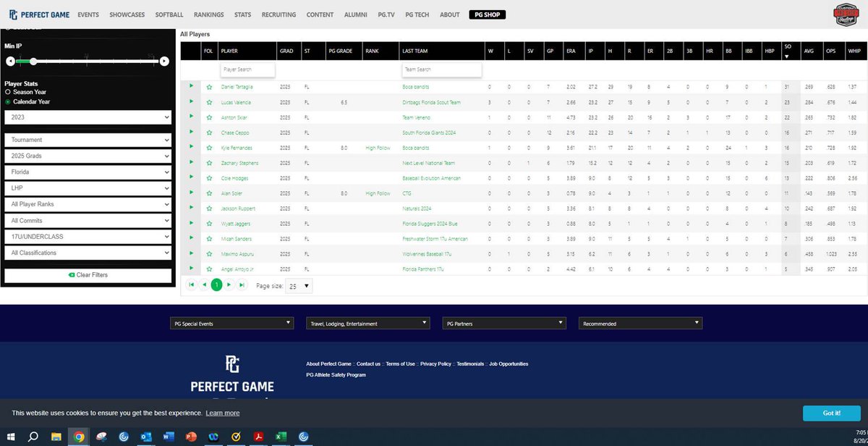Jump to last page of player results

pos(242,285)
